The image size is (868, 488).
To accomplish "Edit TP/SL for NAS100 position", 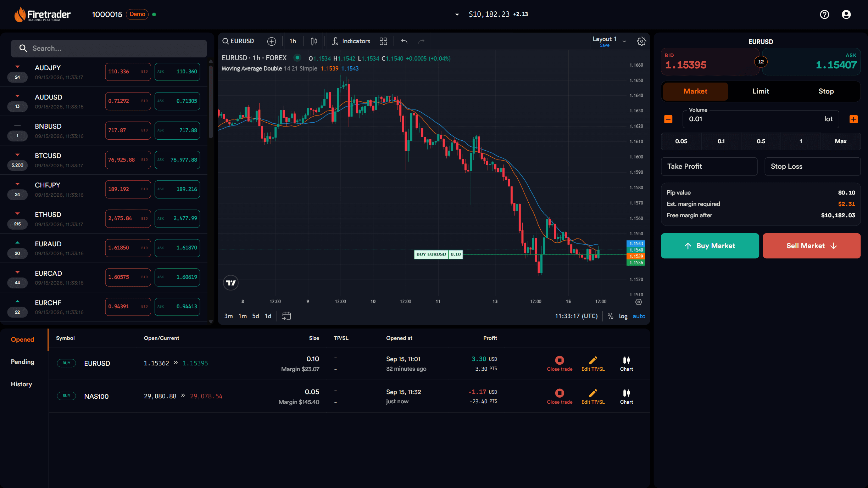I will [593, 397].
